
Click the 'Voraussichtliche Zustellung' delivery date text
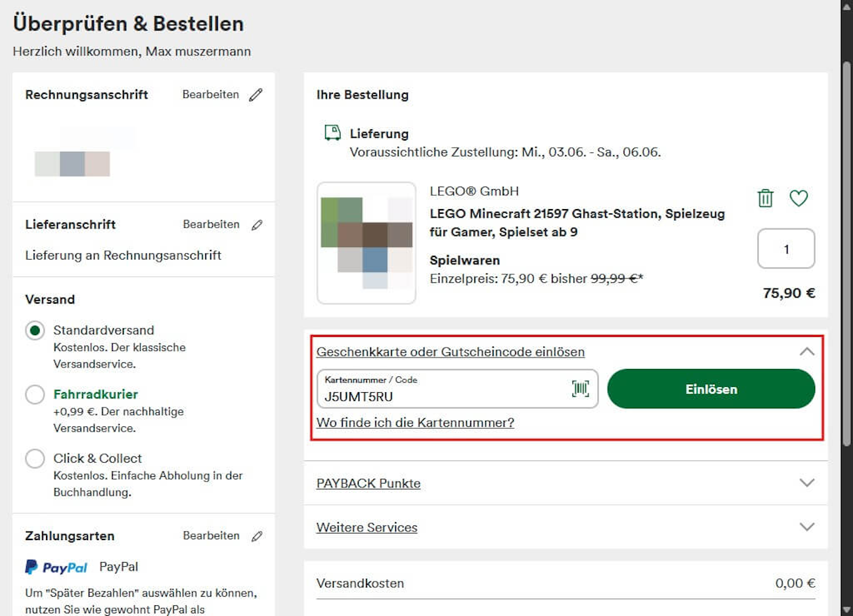click(505, 153)
